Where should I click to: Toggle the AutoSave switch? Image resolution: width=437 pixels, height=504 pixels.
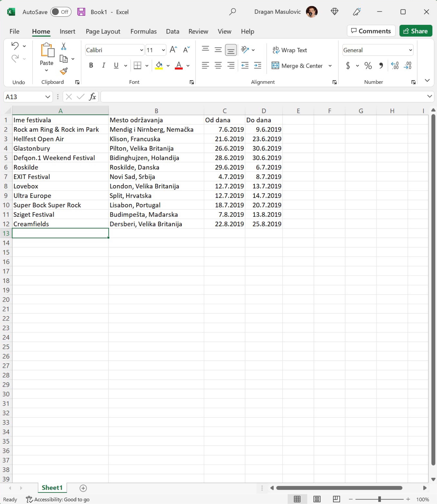point(61,12)
